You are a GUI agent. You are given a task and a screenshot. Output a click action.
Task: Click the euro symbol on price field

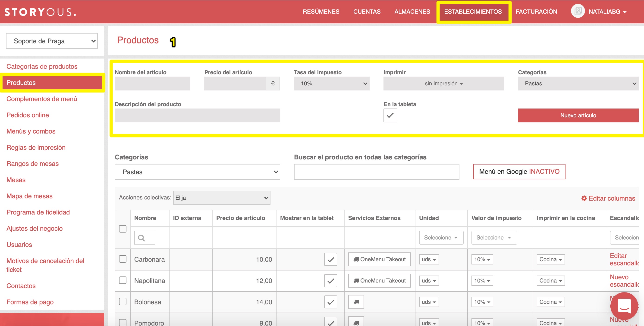point(273,84)
